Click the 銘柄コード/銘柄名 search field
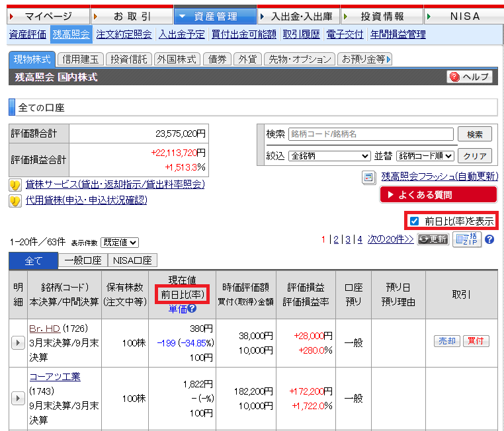 click(370, 134)
